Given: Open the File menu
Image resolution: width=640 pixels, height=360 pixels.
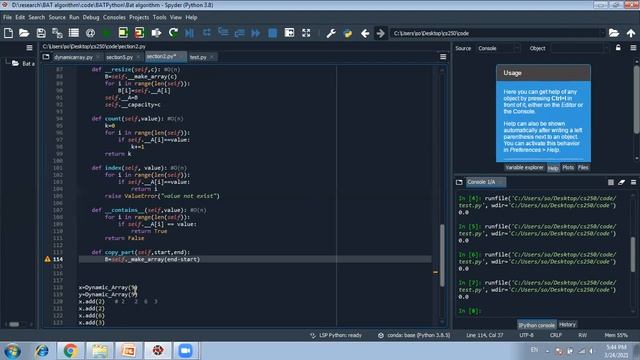Looking at the screenshot, I should (7, 17).
